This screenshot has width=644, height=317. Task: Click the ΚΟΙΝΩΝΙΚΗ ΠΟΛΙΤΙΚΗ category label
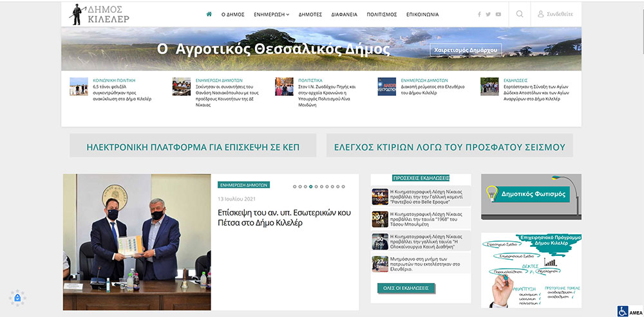pyautogui.click(x=114, y=80)
